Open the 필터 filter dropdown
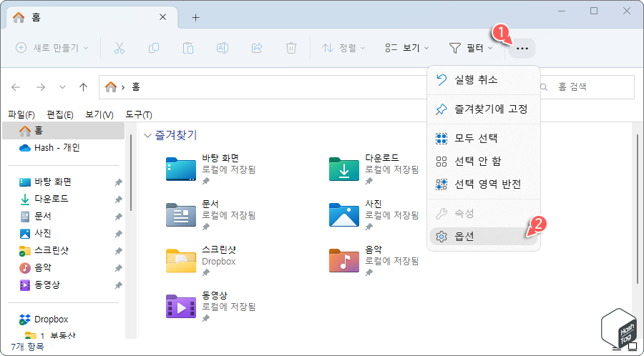644x356 pixels. [x=472, y=48]
